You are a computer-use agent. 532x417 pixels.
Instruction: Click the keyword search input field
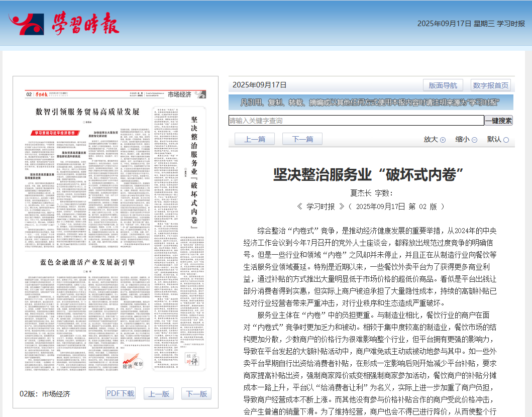coord(352,121)
